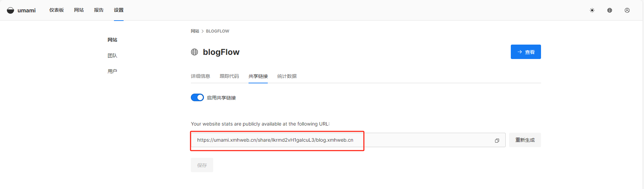The image size is (644, 189).
Task: Open the language globe icon in header
Action: (x=610, y=10)
